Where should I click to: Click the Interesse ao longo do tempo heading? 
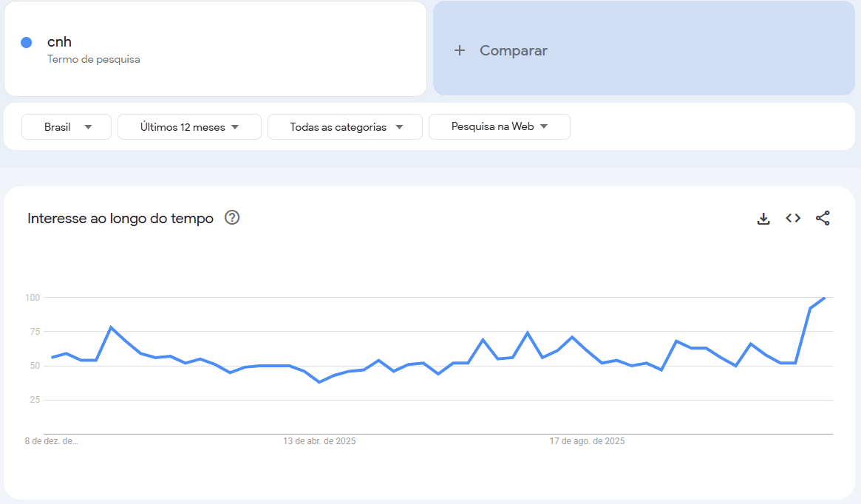[120, 218]
